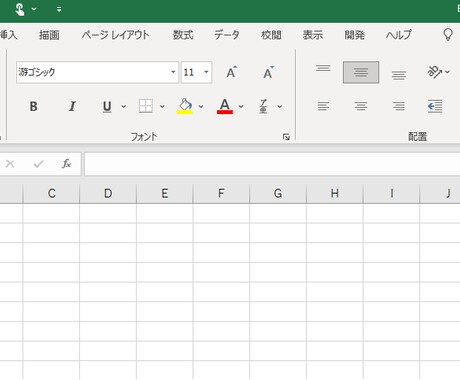Click the enter checkmark in formula bar

(39, 164)
